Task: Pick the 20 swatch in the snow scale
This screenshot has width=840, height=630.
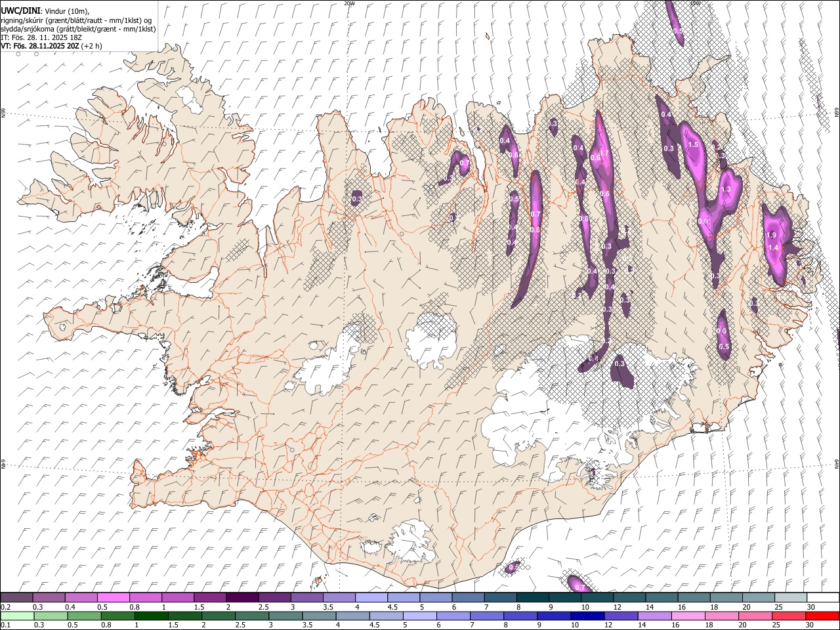Action: point(757,598)
